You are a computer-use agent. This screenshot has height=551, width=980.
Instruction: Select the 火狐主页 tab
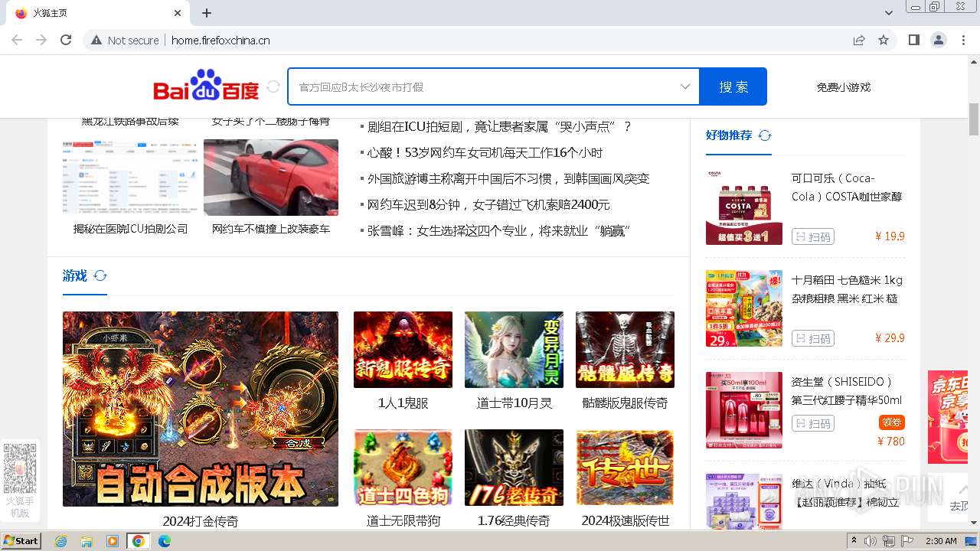pyautogui.click(x=97, y=13)
